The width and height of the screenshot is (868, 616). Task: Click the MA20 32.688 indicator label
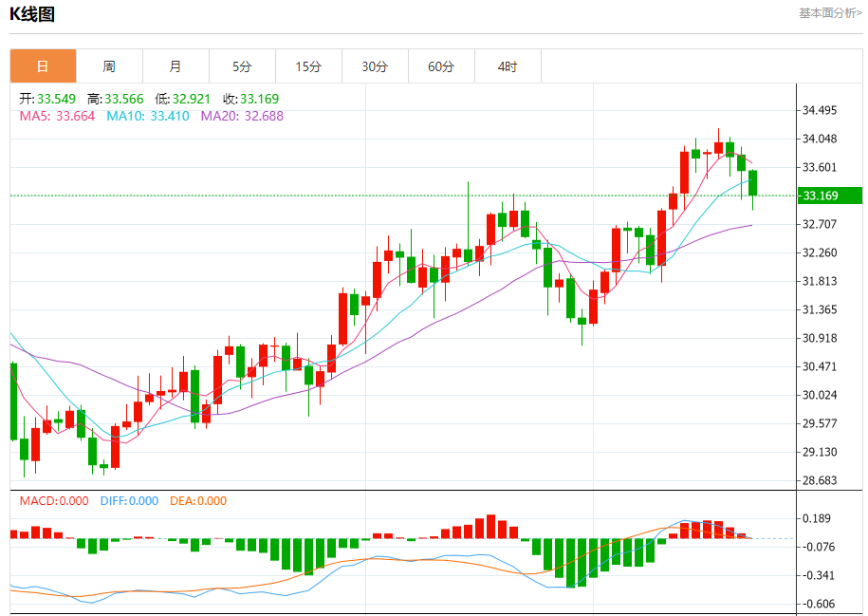point(242,117)
